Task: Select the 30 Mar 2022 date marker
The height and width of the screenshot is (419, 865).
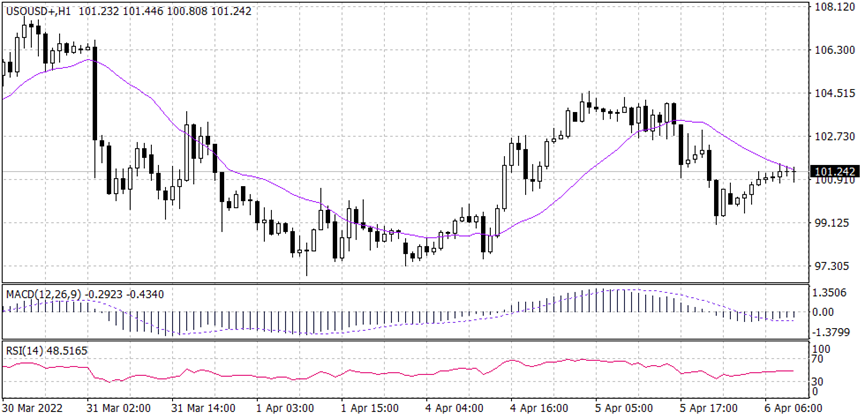Action: tap(32, 409)
